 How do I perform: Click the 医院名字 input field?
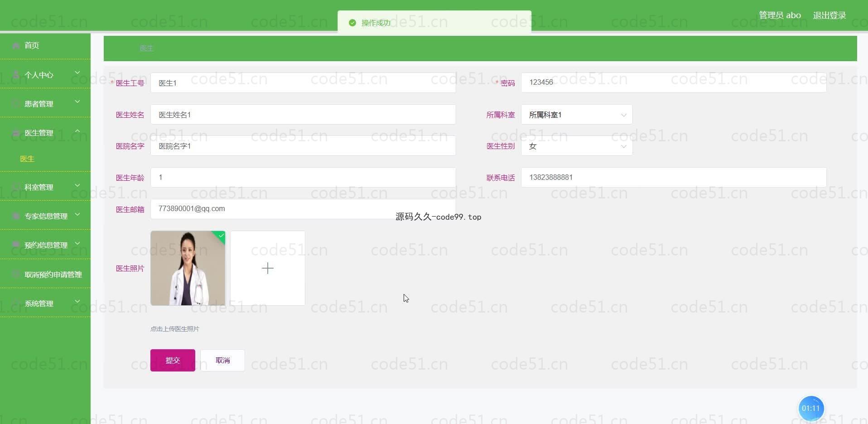(303, 146)
